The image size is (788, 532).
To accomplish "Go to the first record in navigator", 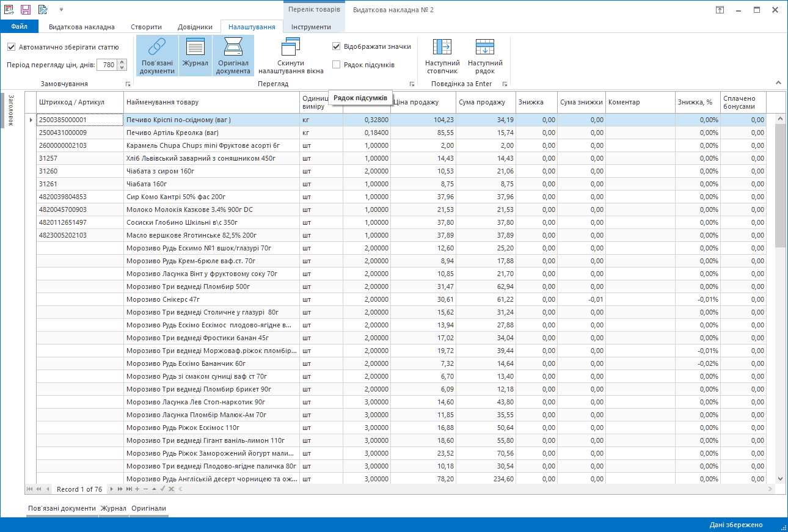I will 30,489.
